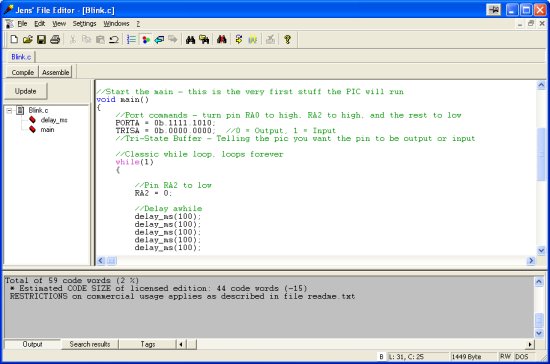Toggle line numbers with the numbered list icon
Image resolution: width=550 pixels, height=364 pixels.
coord(131,39)
